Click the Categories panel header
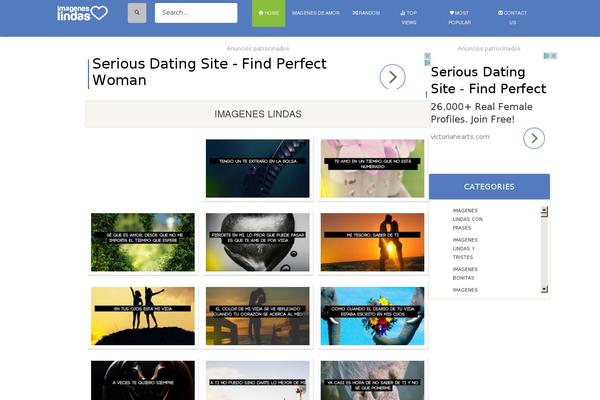This screenshot has width=600, height=400. pyautogui.click(x=489, y=187)
